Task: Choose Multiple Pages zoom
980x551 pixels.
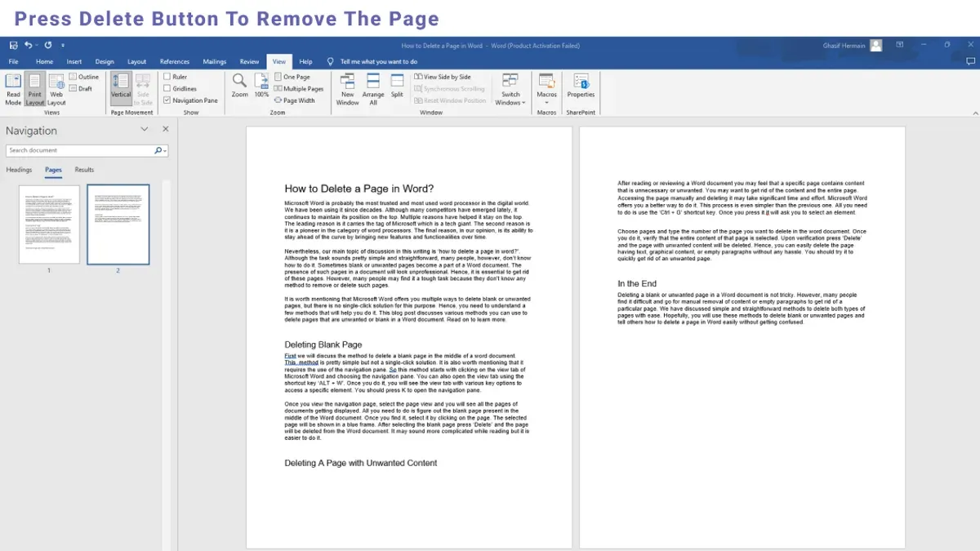Action: [298, 88]
